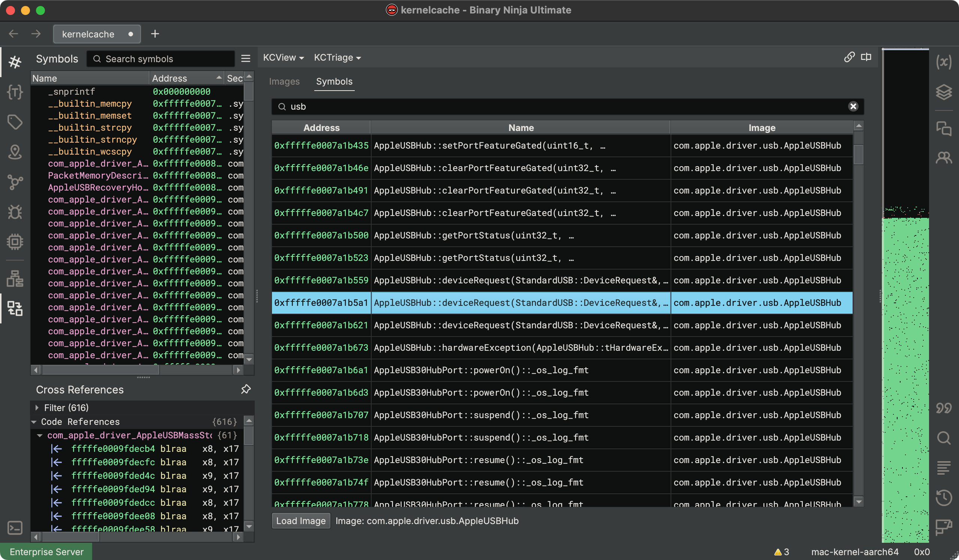Clear the usb search field

click(853, 106)
